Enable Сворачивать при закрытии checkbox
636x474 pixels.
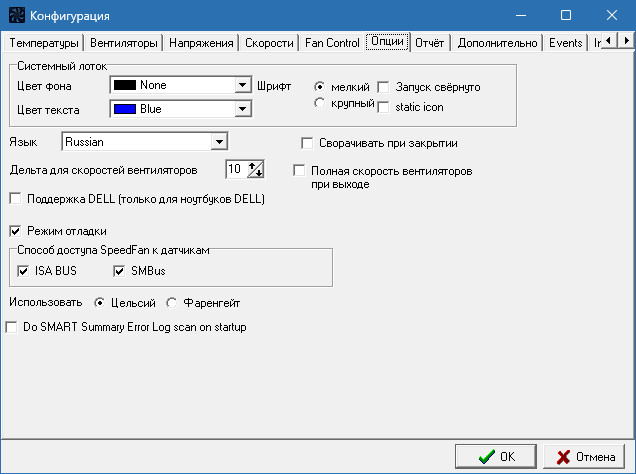[307, 143]
